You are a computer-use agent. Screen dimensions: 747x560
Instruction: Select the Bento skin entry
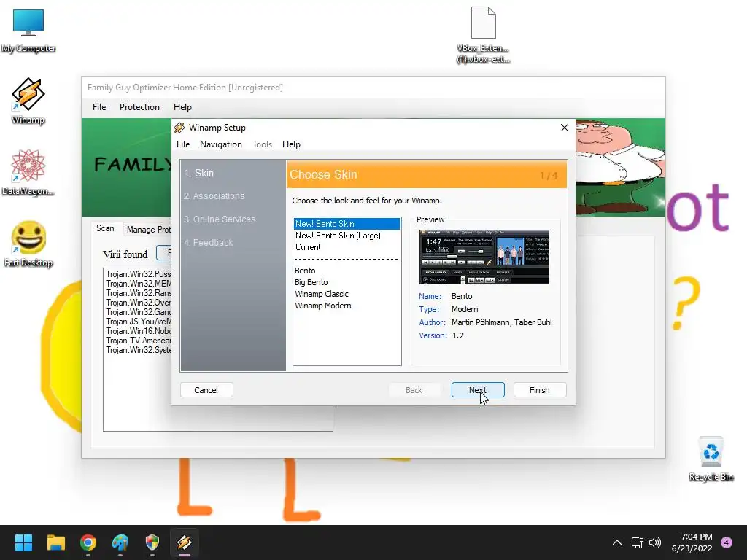[x=347, y=271]
